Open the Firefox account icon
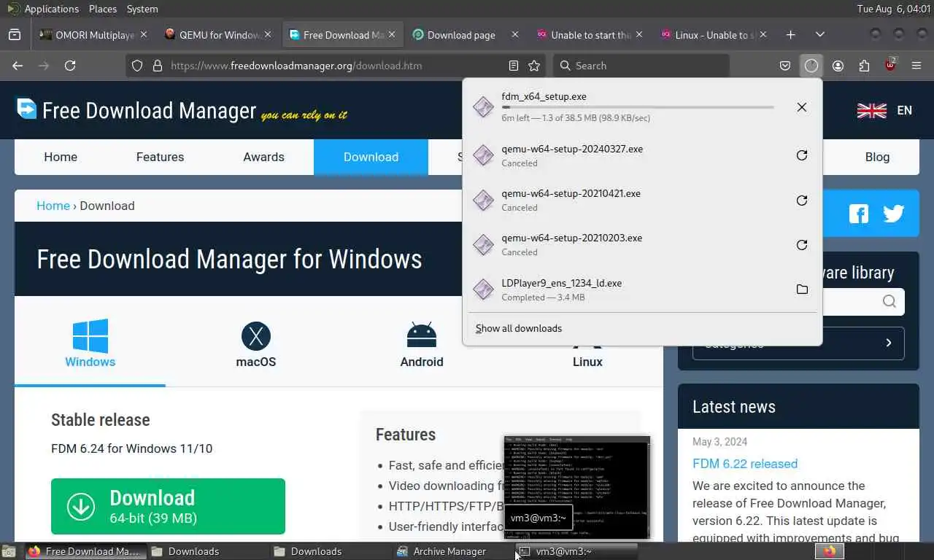The height and width of the screenshot is (560, 934). (838, 66)
